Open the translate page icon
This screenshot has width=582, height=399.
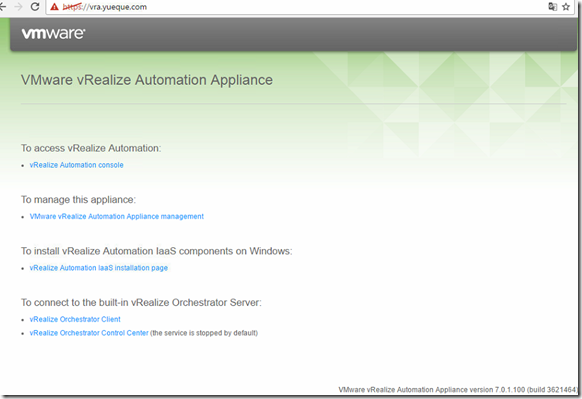click(552, 7)
